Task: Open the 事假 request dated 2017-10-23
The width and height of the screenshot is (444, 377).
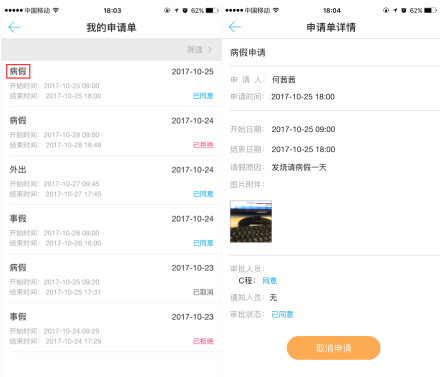Action: [111, 327]
